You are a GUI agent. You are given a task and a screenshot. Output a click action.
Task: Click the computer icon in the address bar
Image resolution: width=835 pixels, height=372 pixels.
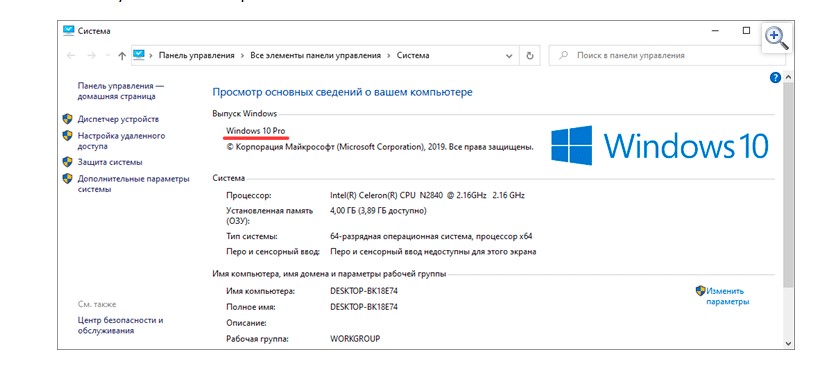tap(139, 55)
